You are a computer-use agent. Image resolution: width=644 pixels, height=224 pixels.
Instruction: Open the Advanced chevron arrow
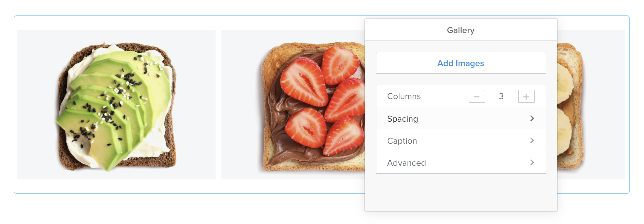point(532,162)
